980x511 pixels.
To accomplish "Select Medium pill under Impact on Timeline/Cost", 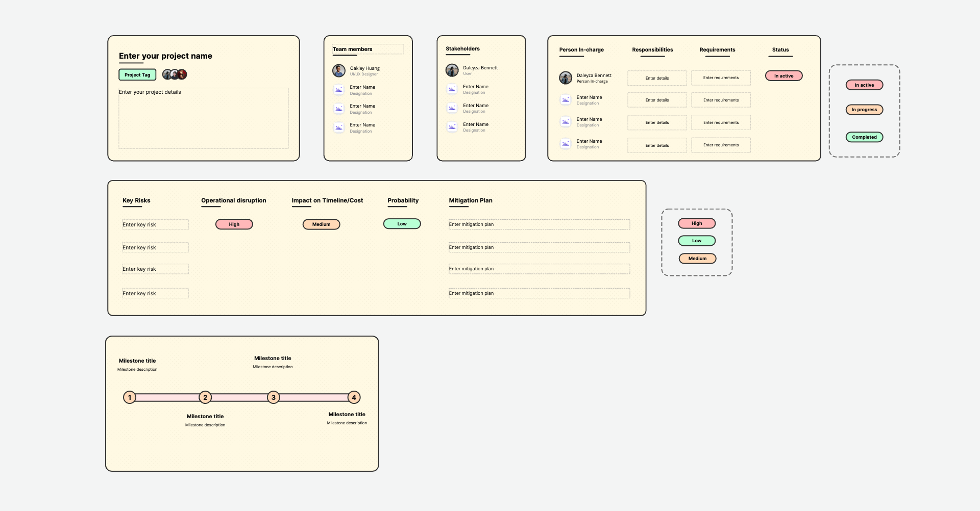I will [321, 224].
